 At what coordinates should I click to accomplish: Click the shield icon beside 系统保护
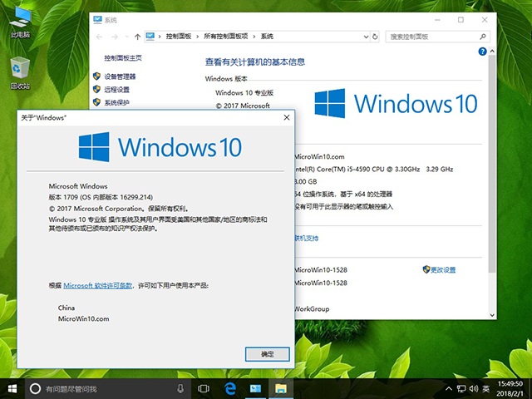point(96,102)
